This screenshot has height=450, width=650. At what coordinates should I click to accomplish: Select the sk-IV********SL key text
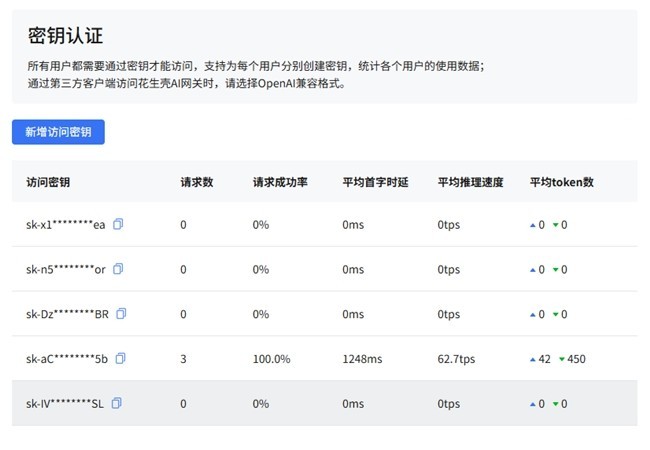(64, 404)
